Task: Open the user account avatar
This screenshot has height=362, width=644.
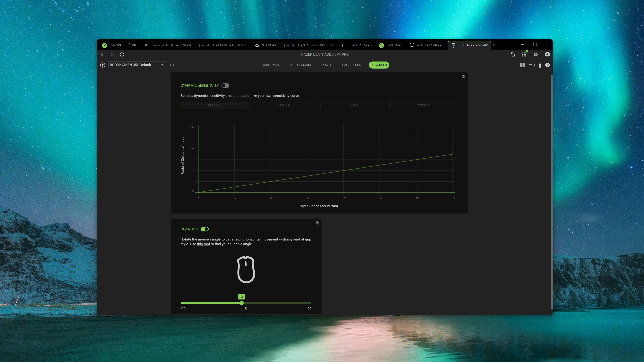Action: point(547,54)
